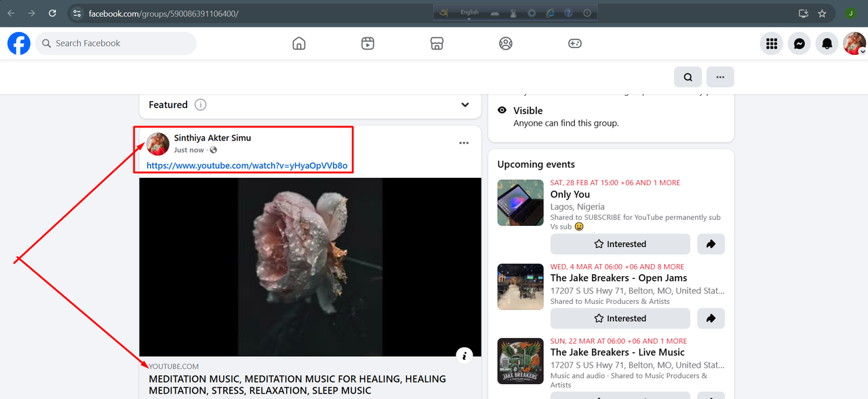Click the SAT, 28 FEB AT 15:00 date
This screenshot has height=399, width=868.
pos(616,183)
